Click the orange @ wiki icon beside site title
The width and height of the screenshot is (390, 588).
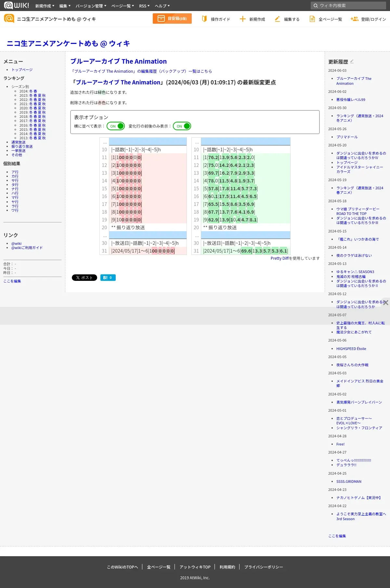click(9, 19)
